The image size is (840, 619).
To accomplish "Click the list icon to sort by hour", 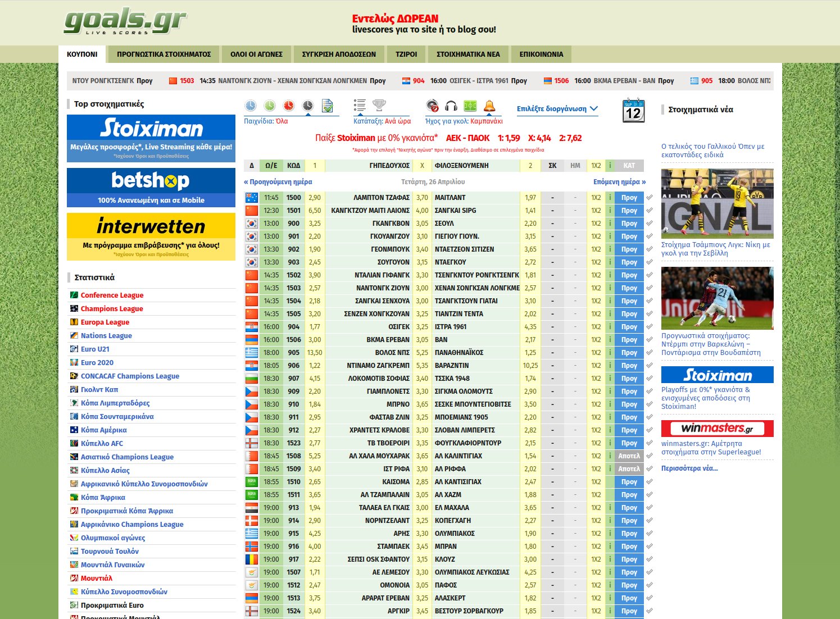I will (359, 106).
